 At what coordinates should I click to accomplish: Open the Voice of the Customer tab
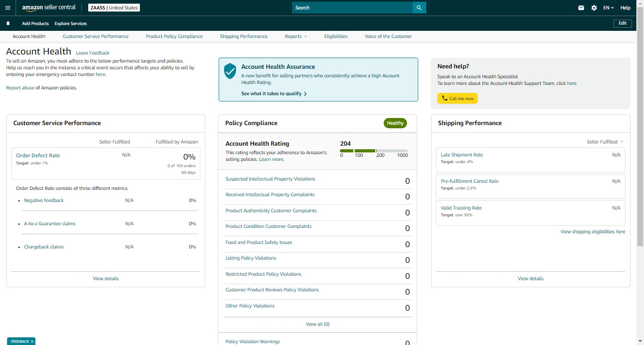pos(388,36)
